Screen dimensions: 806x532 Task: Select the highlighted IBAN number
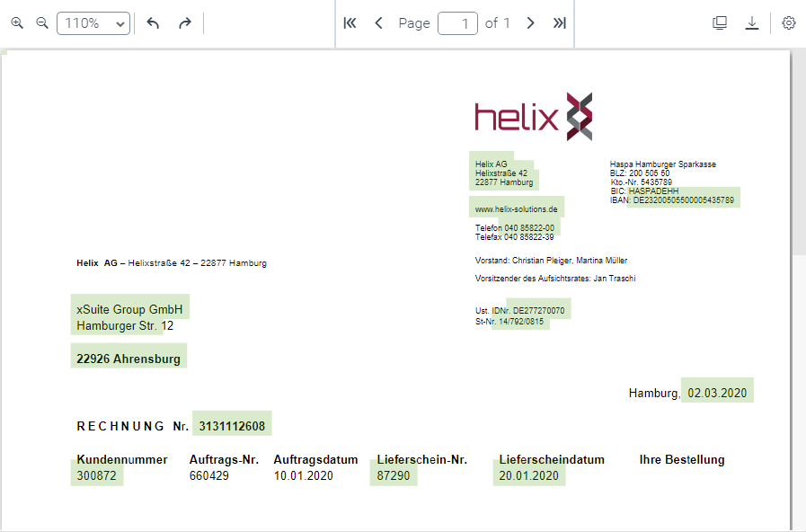click(x=684, y=200)
